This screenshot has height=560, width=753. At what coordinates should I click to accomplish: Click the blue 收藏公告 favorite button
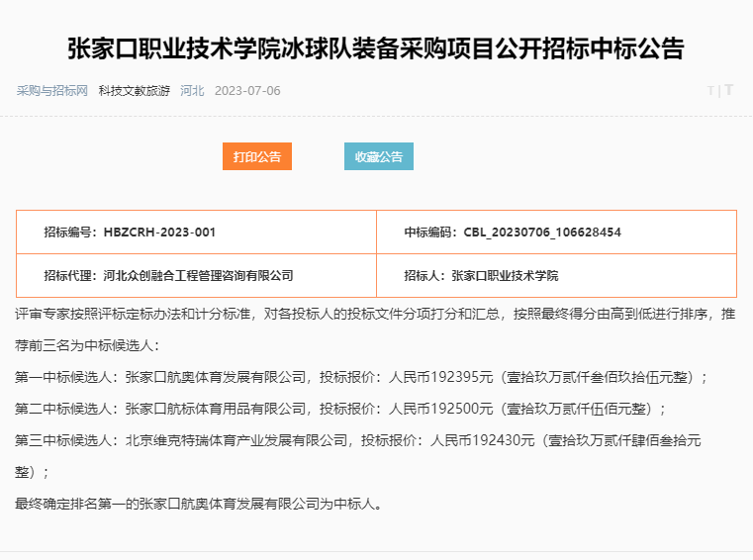click(379, 156)
